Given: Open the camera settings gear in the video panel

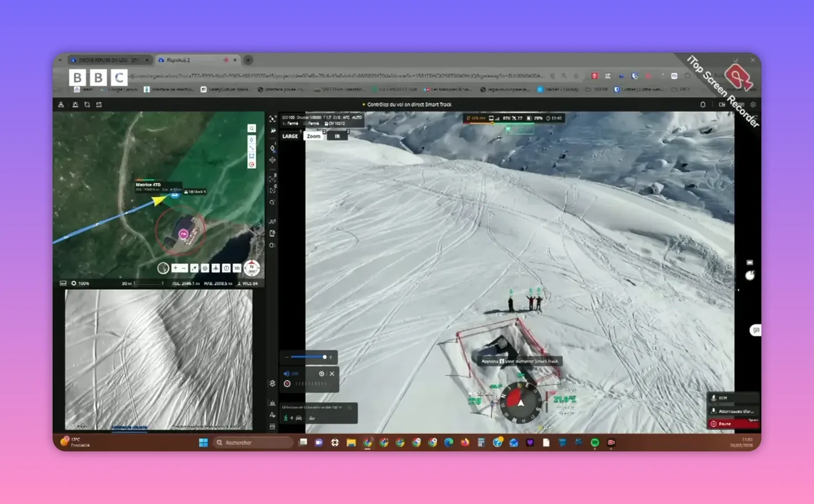Looking at the screenshot, I should click(x=322, y=373).
